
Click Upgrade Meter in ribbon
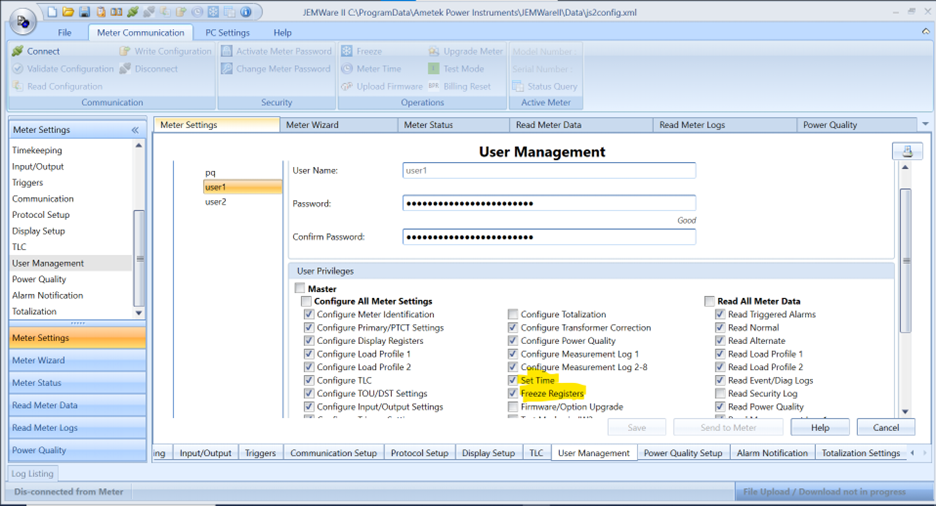coord(466,51)
